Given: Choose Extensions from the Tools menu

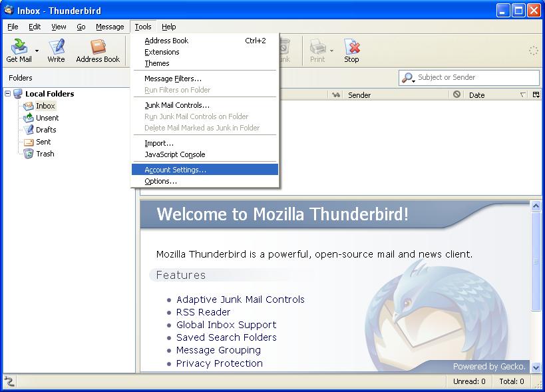Looking at the screenshot, I should point(205,52).
